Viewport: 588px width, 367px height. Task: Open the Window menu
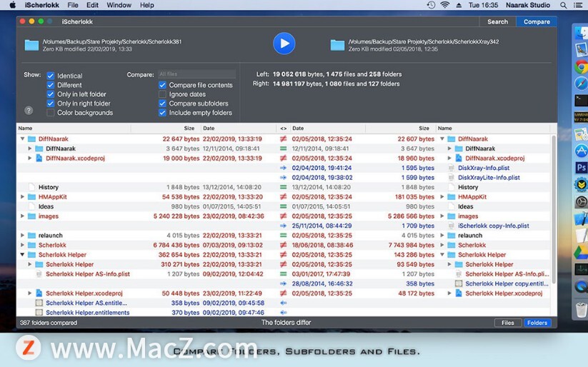119,5
